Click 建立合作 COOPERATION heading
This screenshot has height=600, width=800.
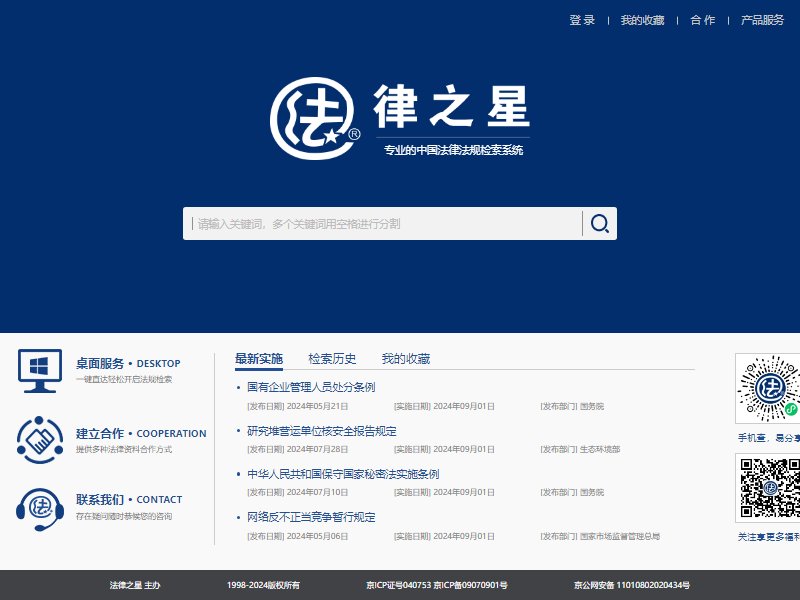click(141, 434)
